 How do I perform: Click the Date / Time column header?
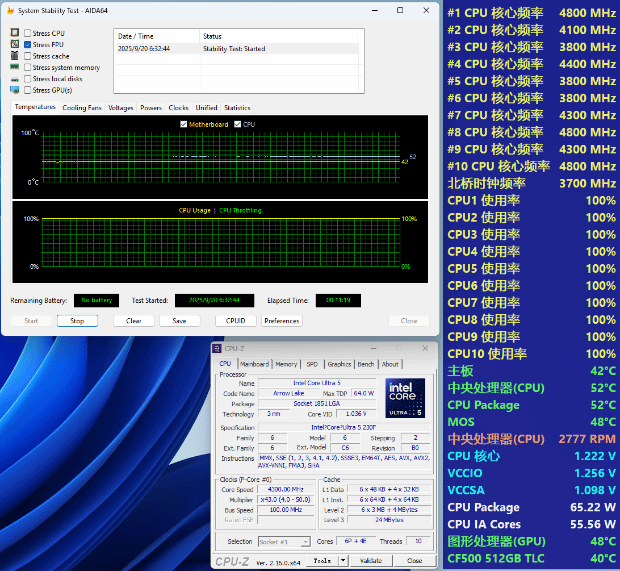click(157, 36)
